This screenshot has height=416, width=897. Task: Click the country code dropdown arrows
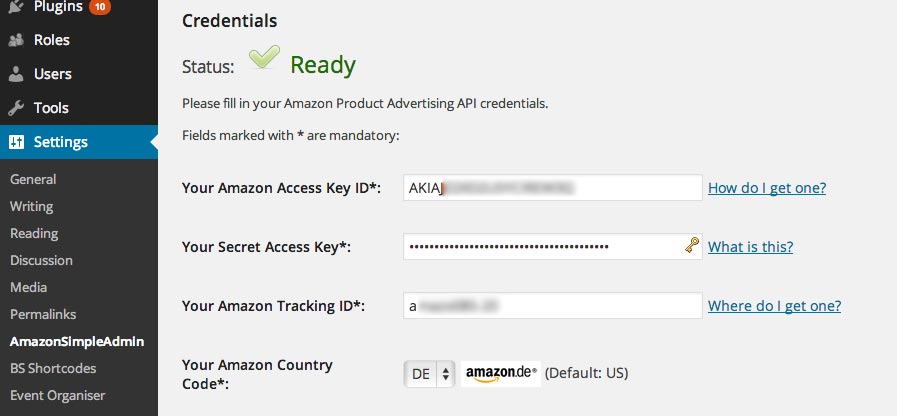coord(446,374)
